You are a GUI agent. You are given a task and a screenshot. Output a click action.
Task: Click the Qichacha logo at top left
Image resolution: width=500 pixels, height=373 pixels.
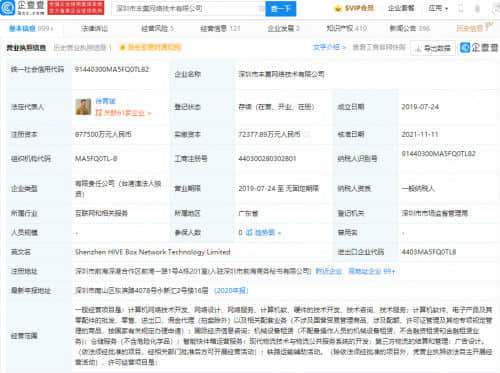point(23,8)
